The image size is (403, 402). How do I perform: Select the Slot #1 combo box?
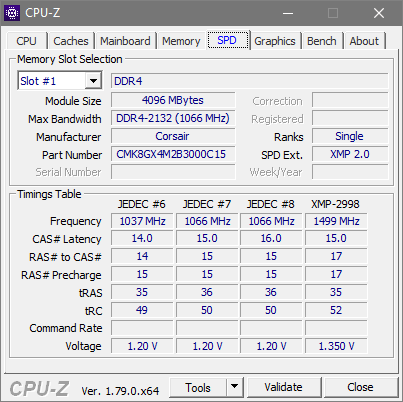(x=60, y=80)
